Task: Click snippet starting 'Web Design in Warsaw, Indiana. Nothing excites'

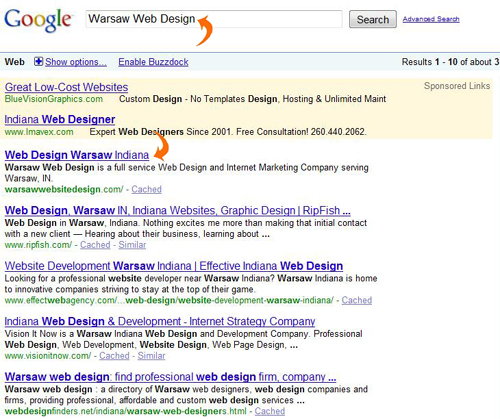Action: [x=186, y=228]
